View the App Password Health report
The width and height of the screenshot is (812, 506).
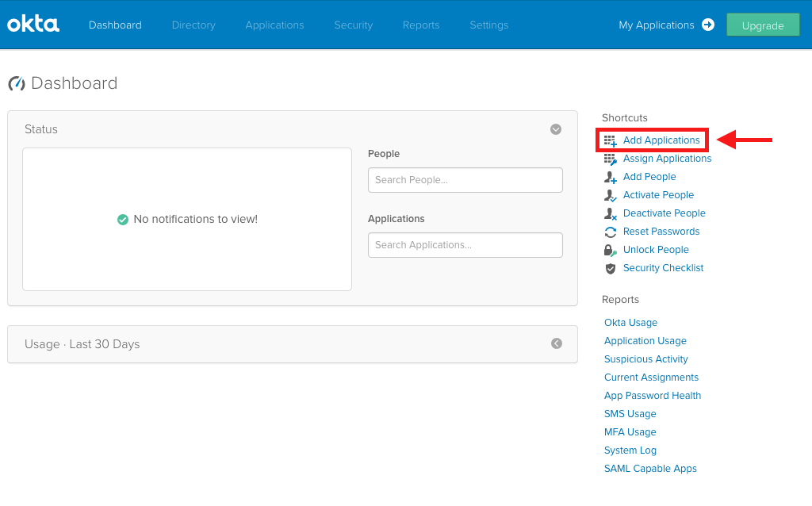(653, 396)
